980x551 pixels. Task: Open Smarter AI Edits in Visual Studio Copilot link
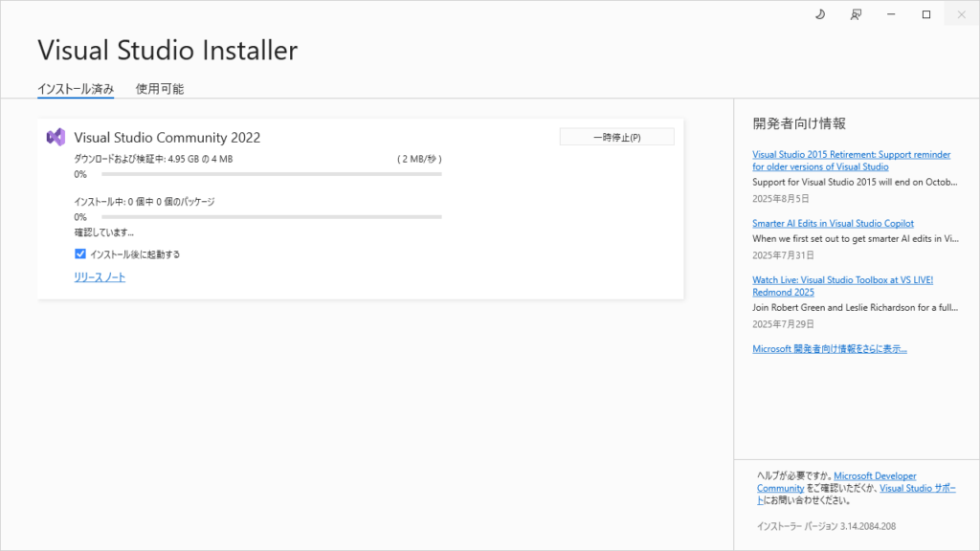[834, 223]
